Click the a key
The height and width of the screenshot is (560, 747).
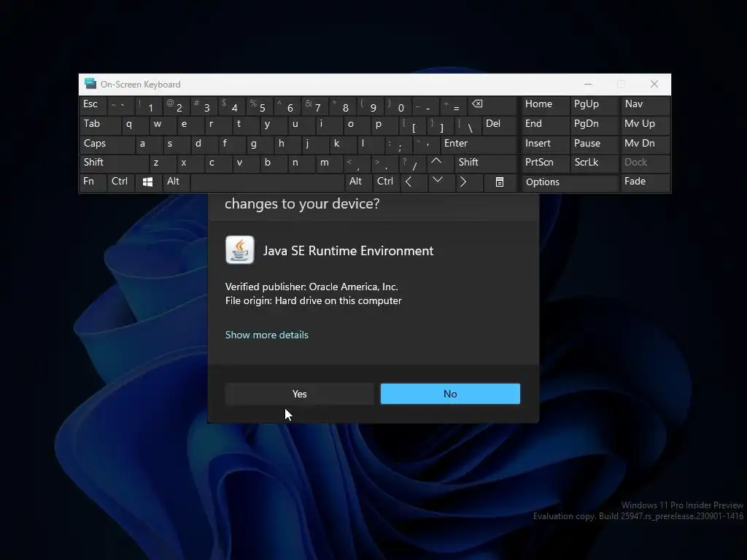point(149,144)
